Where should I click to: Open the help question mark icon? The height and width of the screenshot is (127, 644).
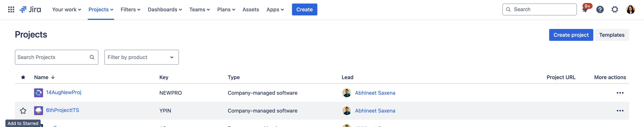pyautogui.click(x=600, y=9)
